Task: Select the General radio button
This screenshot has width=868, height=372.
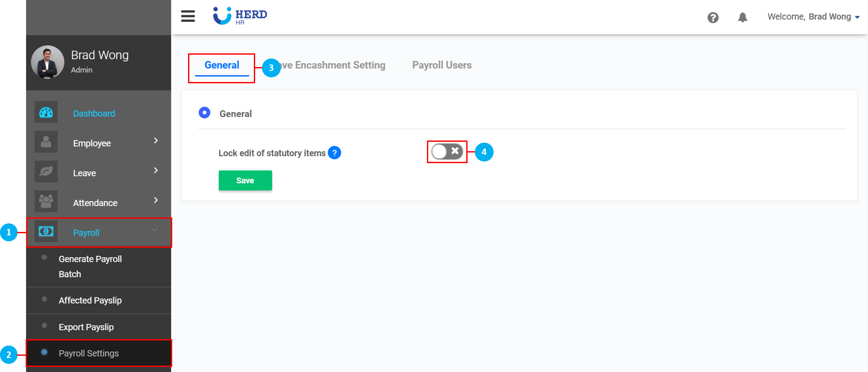Action: (x=205, y=113)
